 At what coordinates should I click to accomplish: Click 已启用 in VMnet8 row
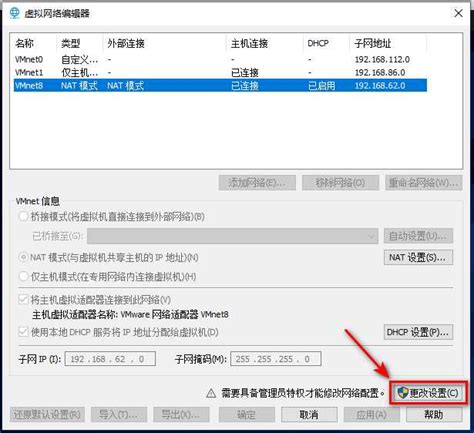(x=321, y=86)
